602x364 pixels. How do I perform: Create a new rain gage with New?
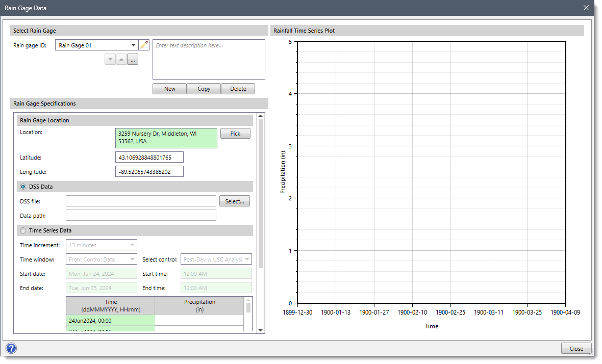pos(169,88)
